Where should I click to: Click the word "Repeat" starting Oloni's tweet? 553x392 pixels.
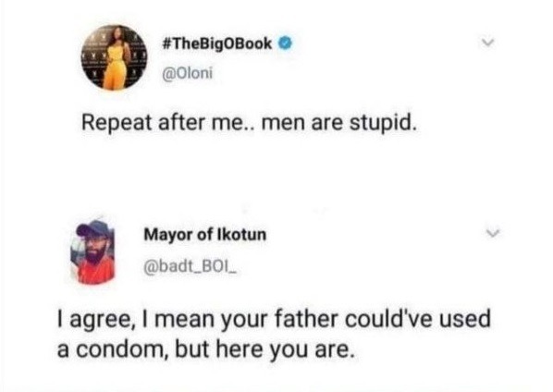(x=117, y=124)
